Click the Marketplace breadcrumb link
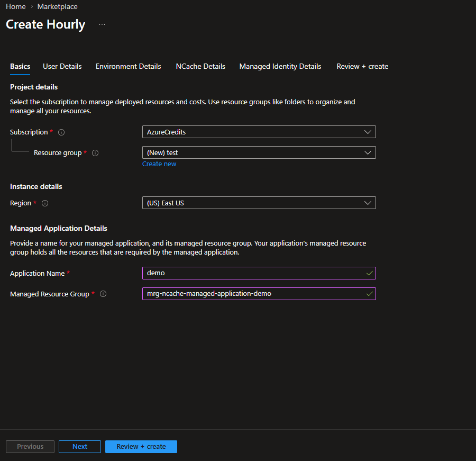This screenshot has height=461, width=476. pos(57,7)
